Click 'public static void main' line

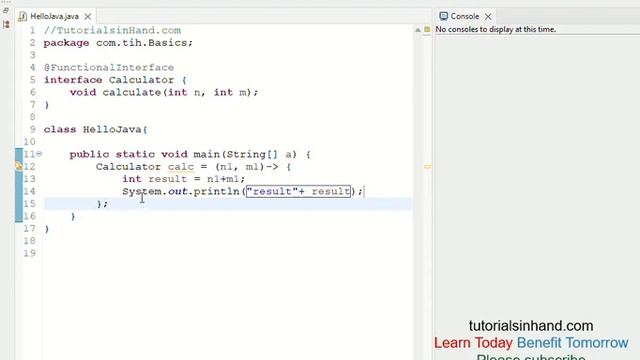190,154
